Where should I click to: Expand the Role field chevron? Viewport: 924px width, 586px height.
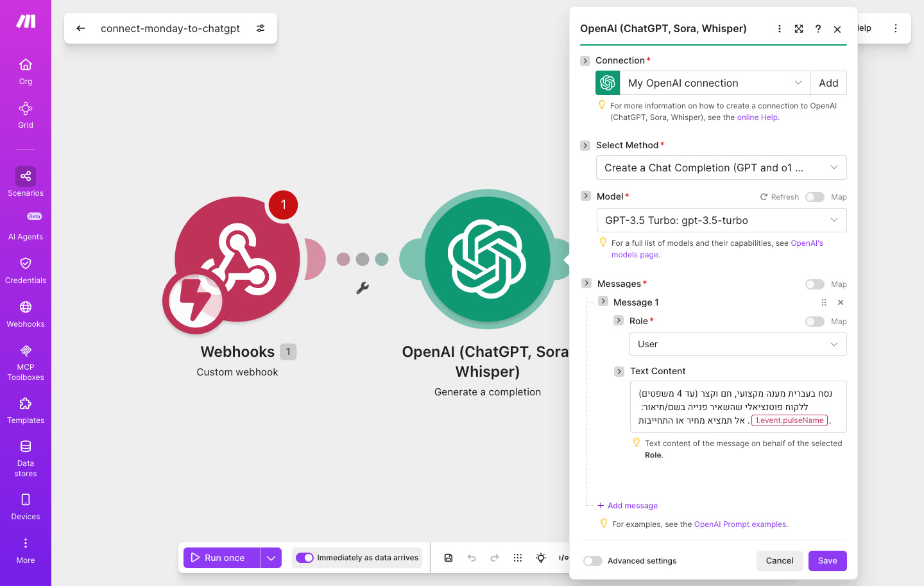tap(619, 320)
